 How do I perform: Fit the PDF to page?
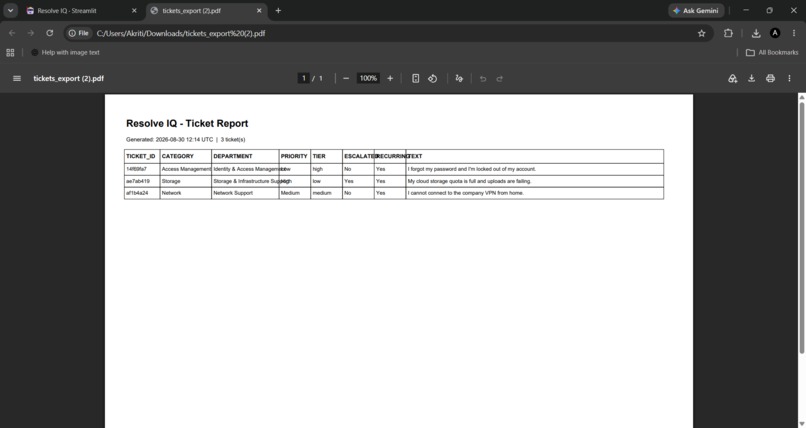[415, 79]
